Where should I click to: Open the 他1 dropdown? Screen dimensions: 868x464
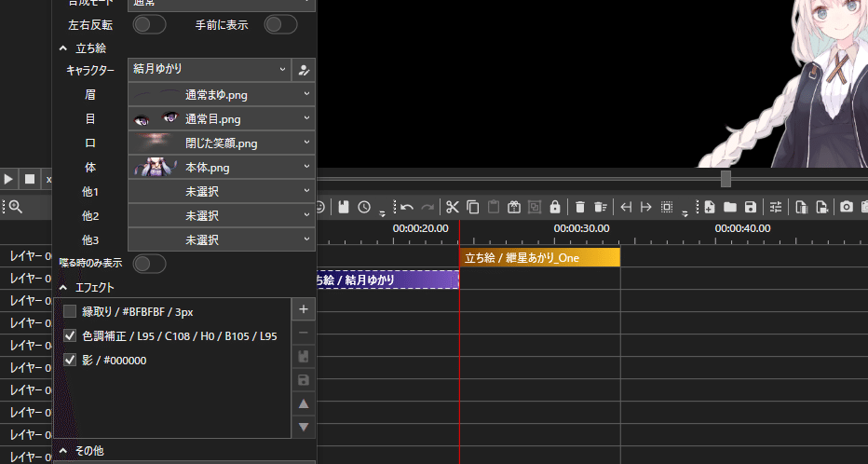coord(222,191)
